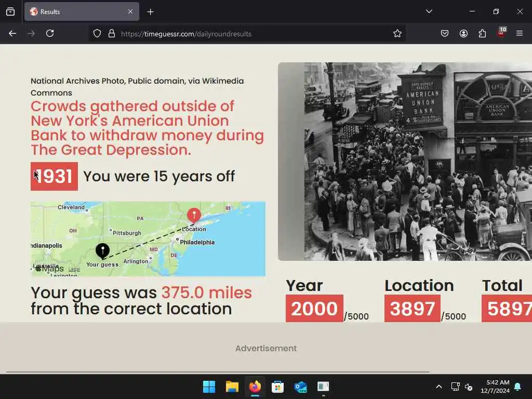Open clock showing 5:42 AM
The image size is (532, 399).
tap(495, 387)
